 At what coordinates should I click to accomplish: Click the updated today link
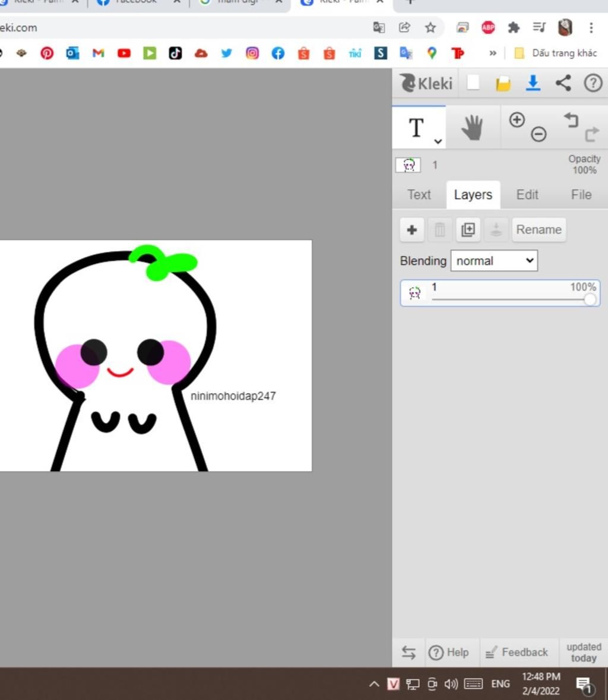click(584, 652)
